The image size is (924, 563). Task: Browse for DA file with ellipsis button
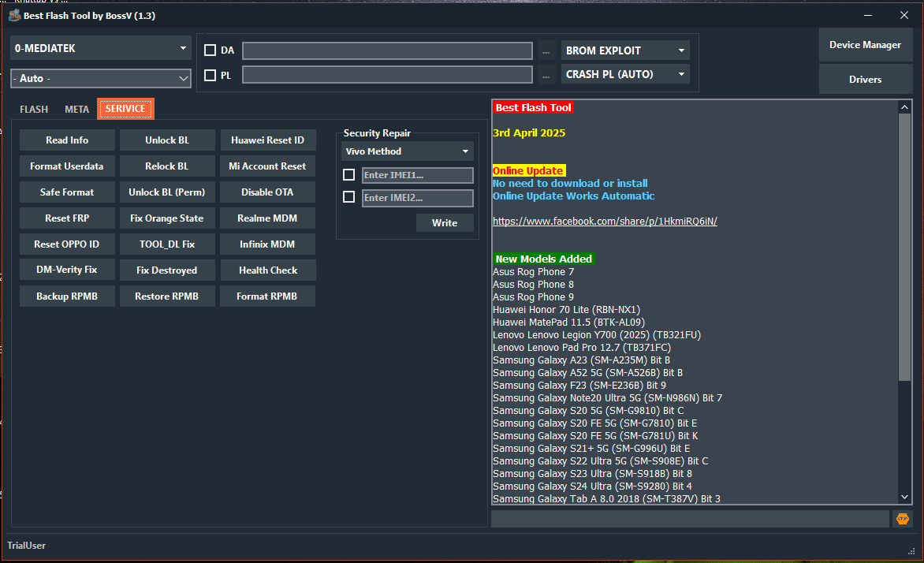point(546,50)
